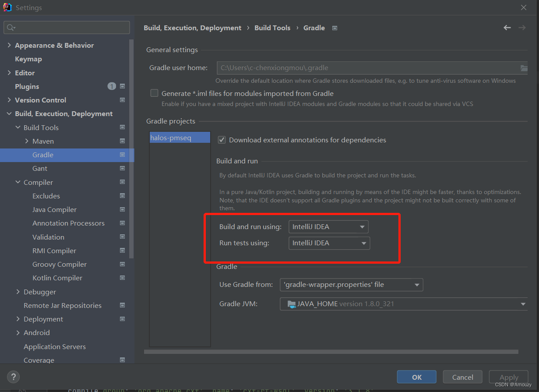This screenshot has height=392, width=539.
Task: Click the settings search input field
Action: (x=67, y=28)
